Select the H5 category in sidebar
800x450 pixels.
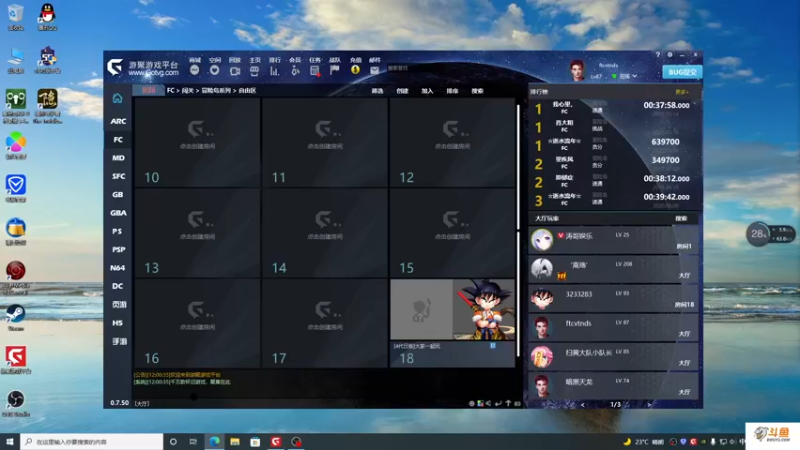118,323
